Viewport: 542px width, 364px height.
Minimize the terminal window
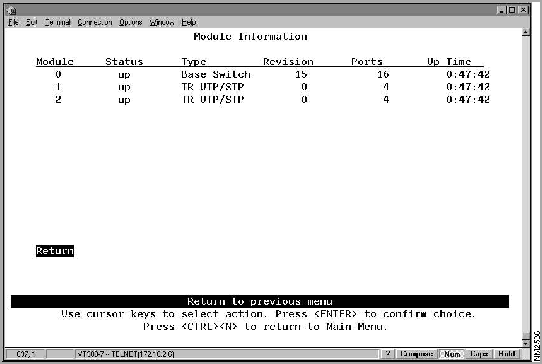[502, 10]
